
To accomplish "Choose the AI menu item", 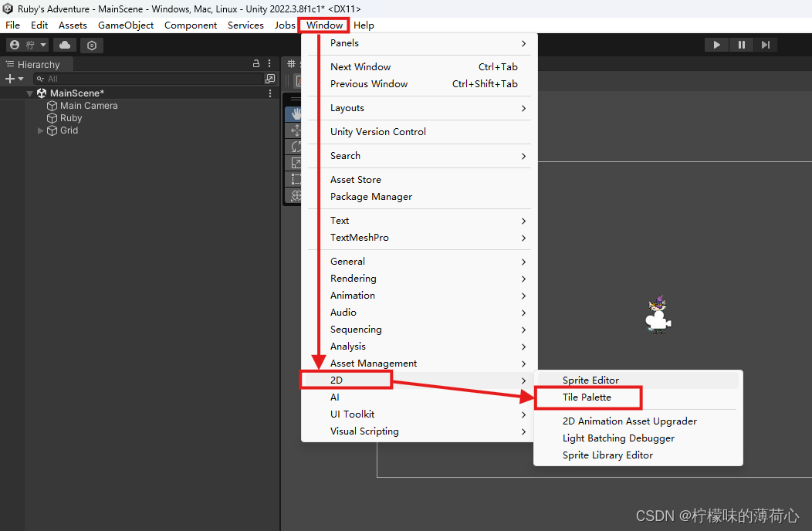I will pyautogui.click(x=419, y=397).
